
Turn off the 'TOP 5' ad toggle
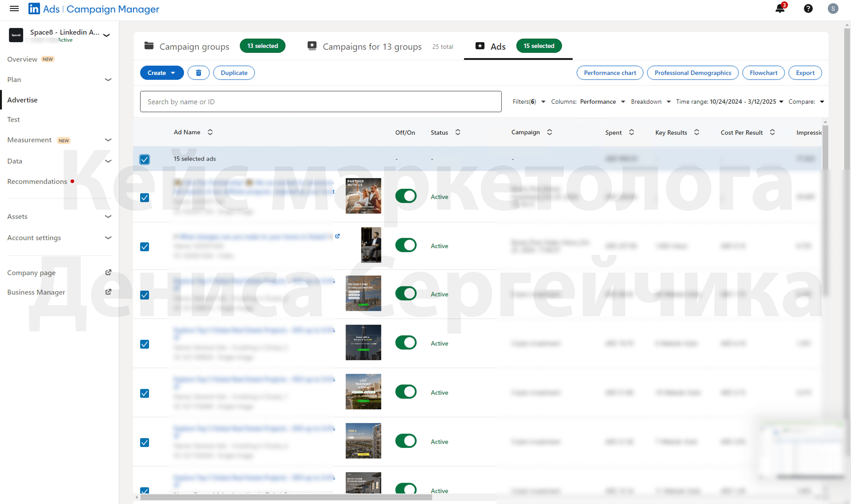[x=406, y=441]
